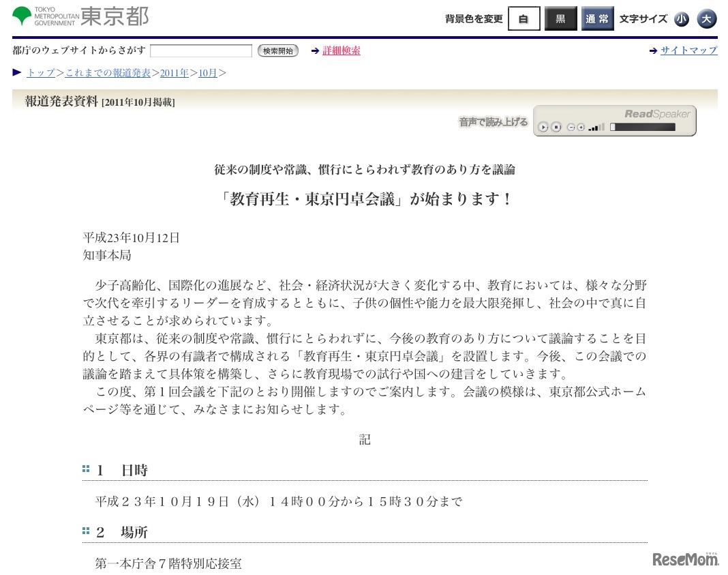Image resolution: width=728 pixels, height=575 pixels.
Task: Open the 詳細検索 advanced search link
Action: coord(342,50)
